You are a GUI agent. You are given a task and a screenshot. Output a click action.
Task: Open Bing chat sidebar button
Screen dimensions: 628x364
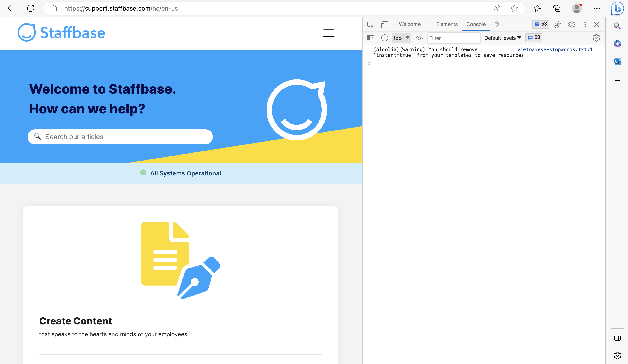click(617, 8)
